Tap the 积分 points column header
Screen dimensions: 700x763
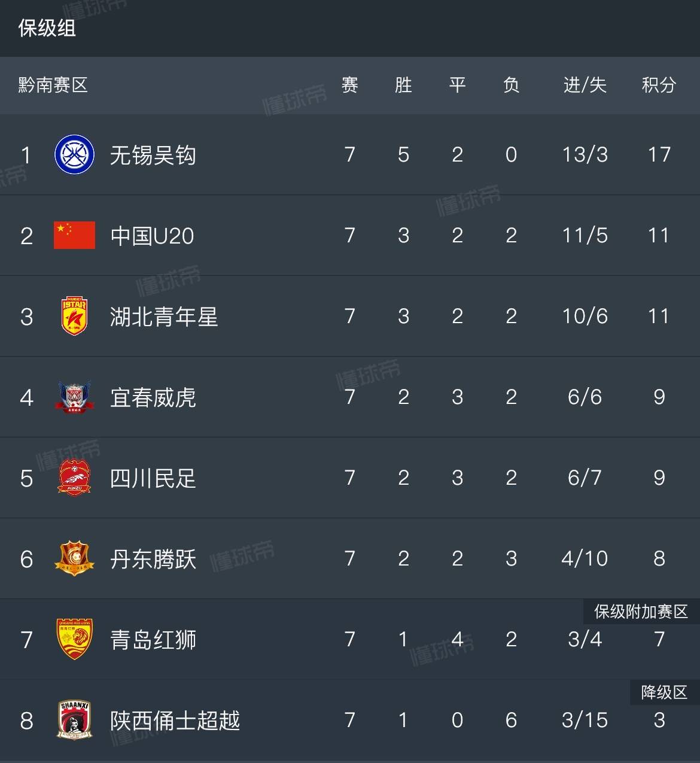(659, 85)
